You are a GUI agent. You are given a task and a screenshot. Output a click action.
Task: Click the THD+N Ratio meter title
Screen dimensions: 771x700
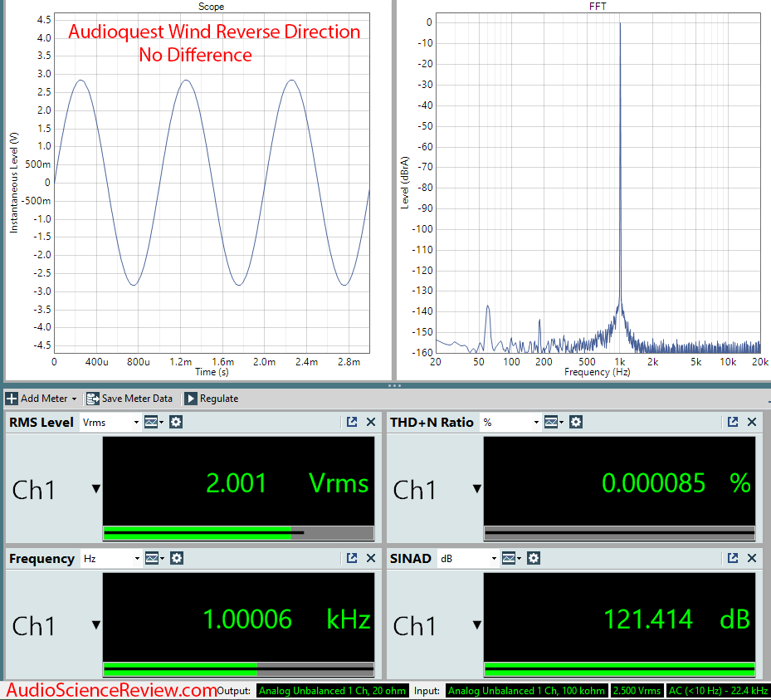click(432, 423)
